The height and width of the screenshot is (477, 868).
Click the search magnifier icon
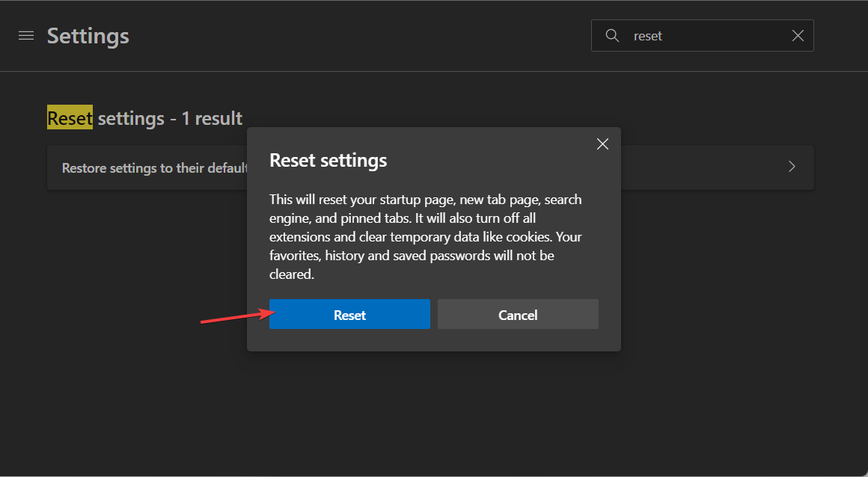click(x=611, y=36)
